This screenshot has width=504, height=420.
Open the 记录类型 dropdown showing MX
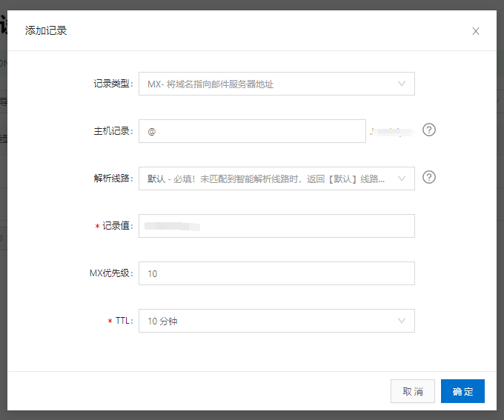276,84
